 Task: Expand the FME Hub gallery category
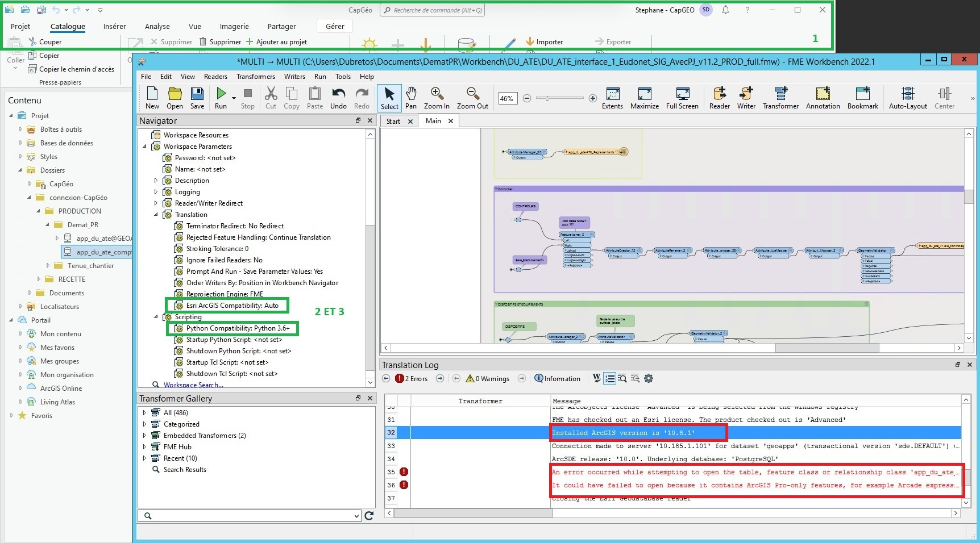coord(144,447)
